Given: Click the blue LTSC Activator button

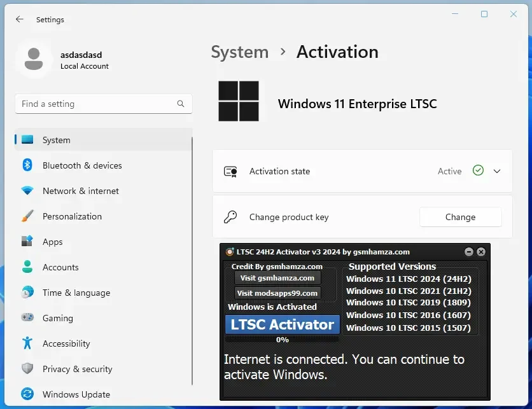Looking at the screenshot, I should [x=282, y=324].
